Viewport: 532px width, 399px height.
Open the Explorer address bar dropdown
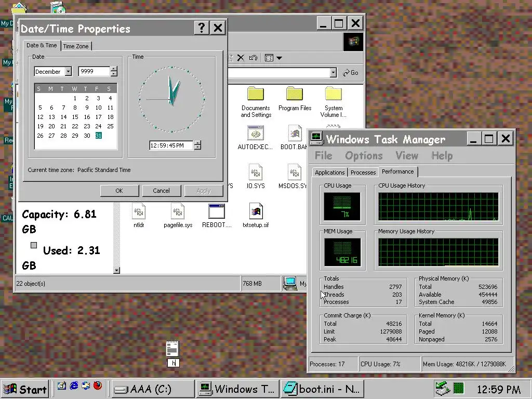tap(333, 73)
